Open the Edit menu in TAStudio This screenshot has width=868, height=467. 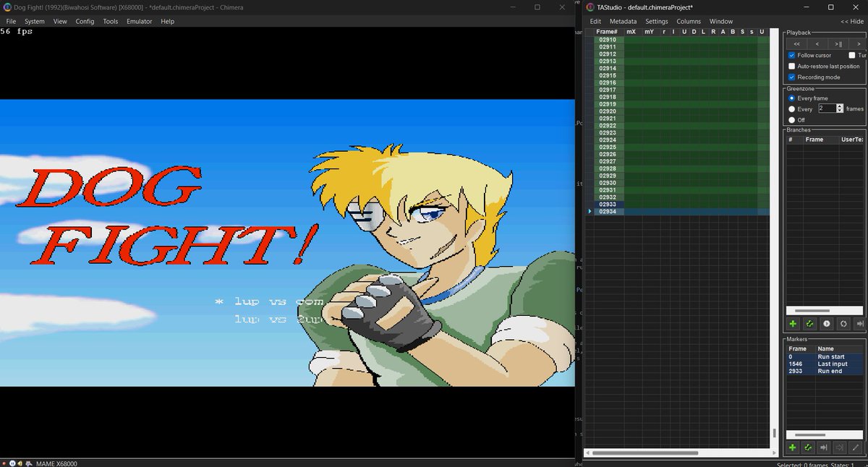click(595, 22)
